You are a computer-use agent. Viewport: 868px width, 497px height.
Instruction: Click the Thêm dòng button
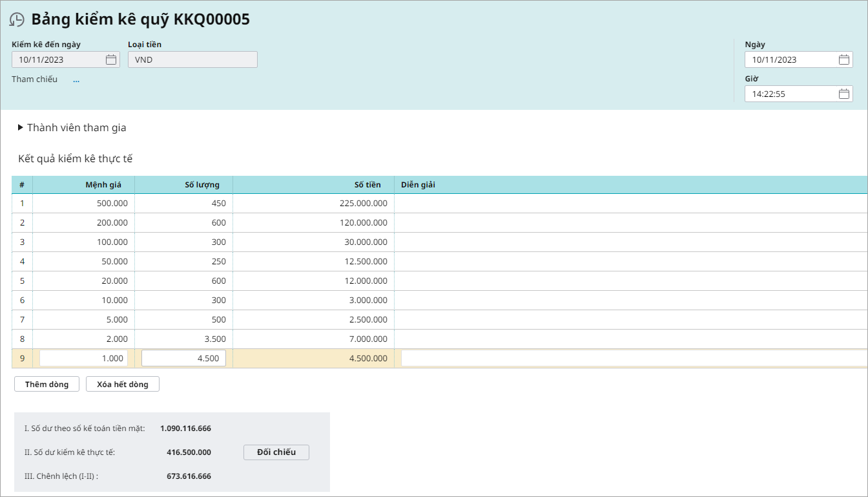pyautogui.click(x=46, y=384)
